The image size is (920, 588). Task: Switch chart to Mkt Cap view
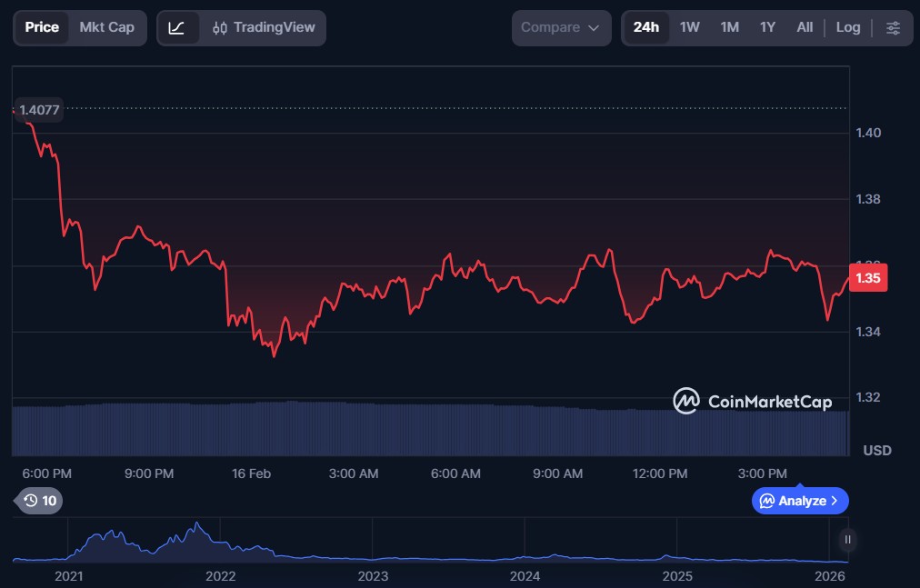pyautogui.click(x=106, y=27)
